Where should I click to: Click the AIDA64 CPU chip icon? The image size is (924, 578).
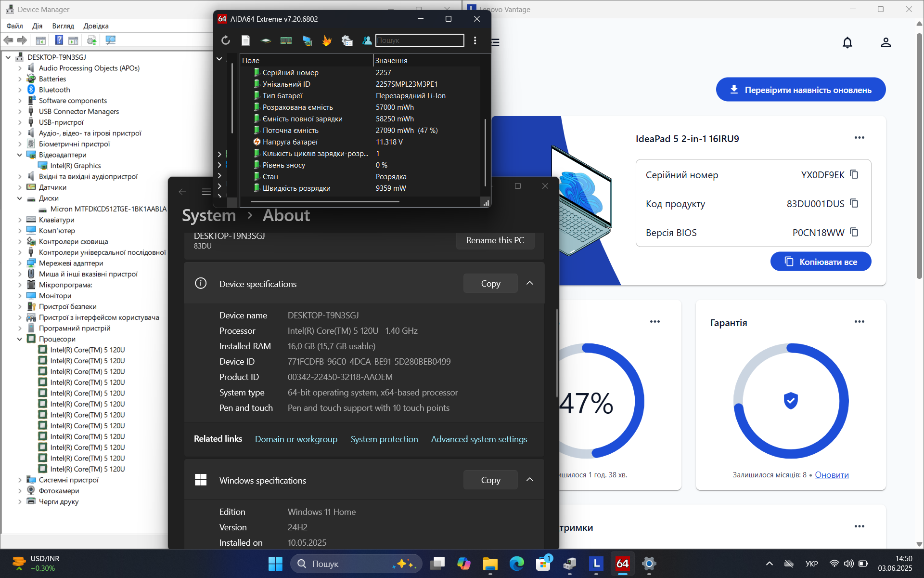click(266, 40)
